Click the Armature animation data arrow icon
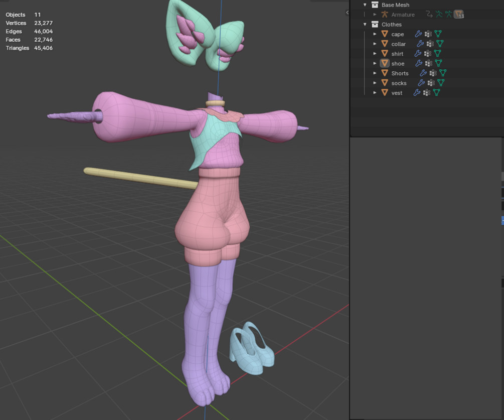 pyautogui.click(x=429, y=14)
